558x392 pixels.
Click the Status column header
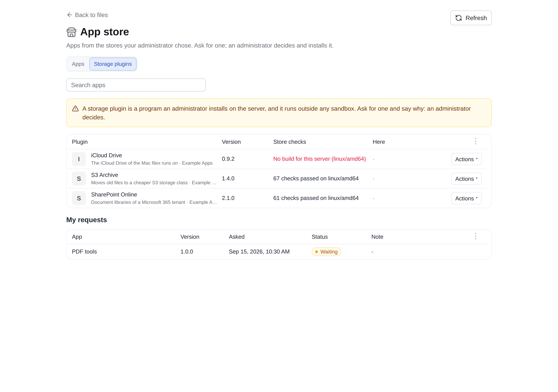click(x=320, y=237)
